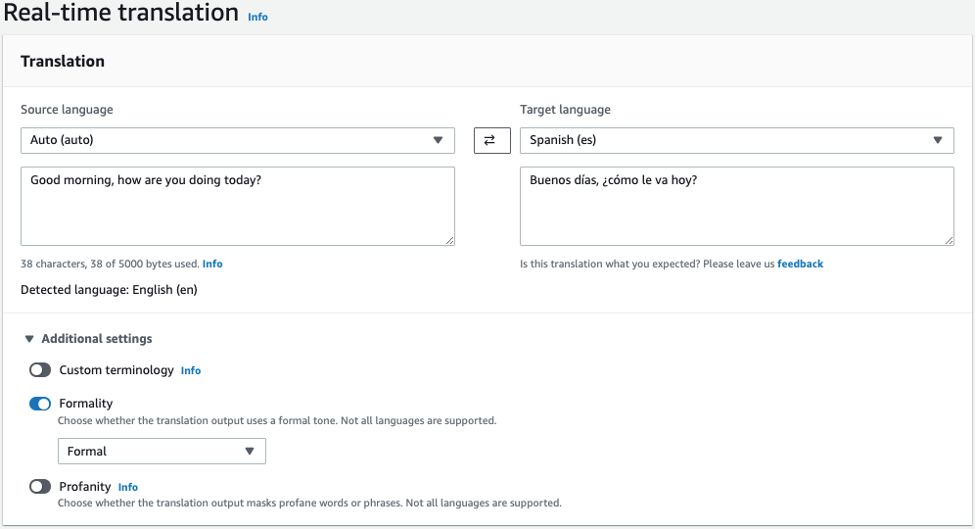Open the Source language Auto dropdown
The image size is (977, 529).
(x=237, y=141)
